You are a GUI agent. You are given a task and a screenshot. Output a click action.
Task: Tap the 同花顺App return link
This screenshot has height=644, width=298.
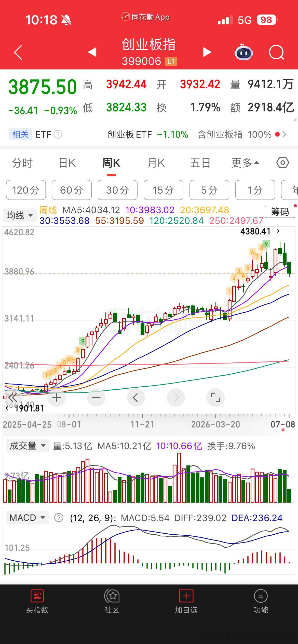pyautogui.click(x=145, y=17)
